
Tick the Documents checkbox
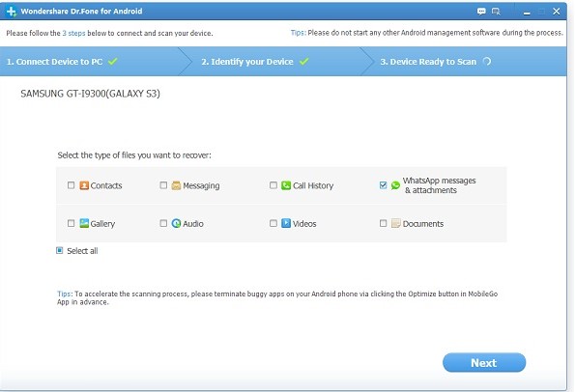[384, 223]
